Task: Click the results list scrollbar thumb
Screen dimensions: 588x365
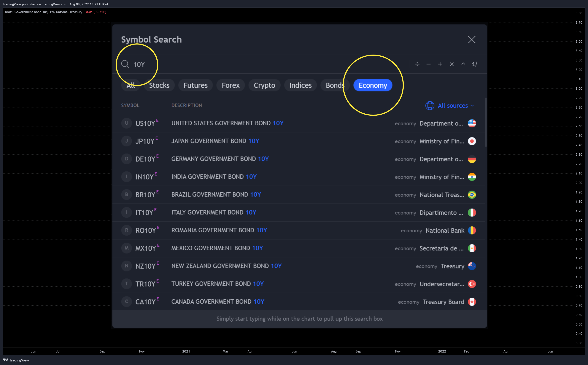Action: coord(486,122)
